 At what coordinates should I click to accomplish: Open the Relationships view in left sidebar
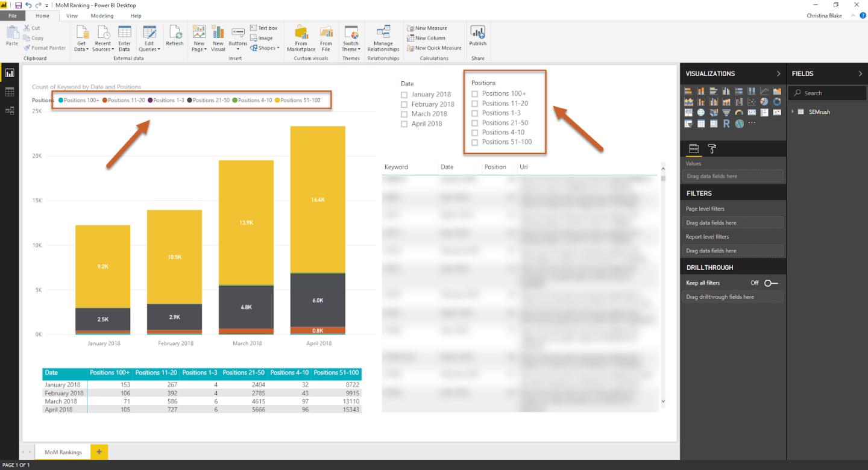click(10, 110)
